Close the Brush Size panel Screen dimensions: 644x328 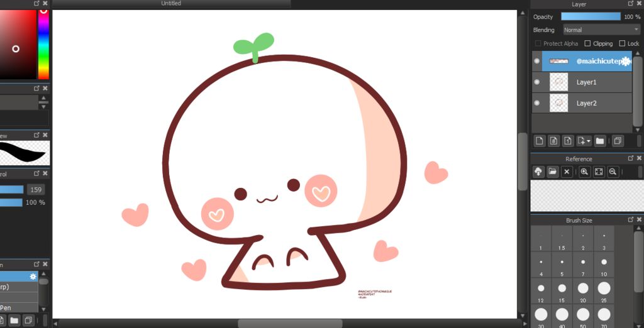tap(639, 220)
